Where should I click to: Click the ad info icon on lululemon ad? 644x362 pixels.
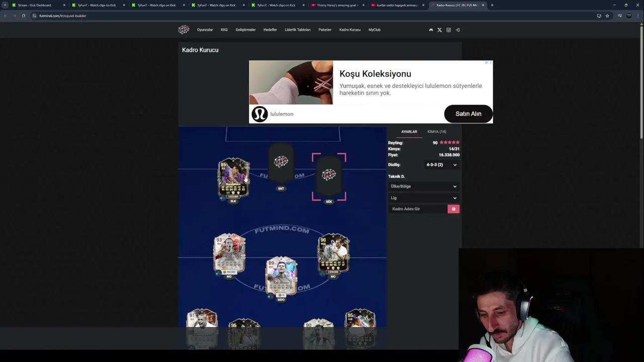coord(487,63)
